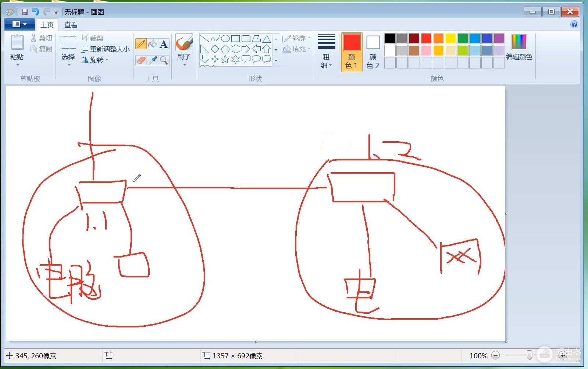Image resolution: width=588 pixels, height=369 pixels.
Task: Expand the 旋转 rotate dropdown
Action: tap(95, 60)
